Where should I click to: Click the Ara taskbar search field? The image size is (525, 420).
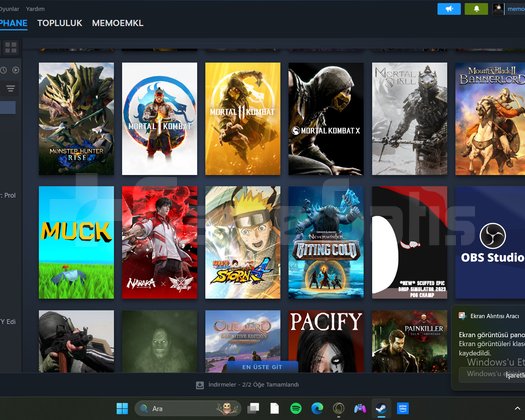[188, 408]
